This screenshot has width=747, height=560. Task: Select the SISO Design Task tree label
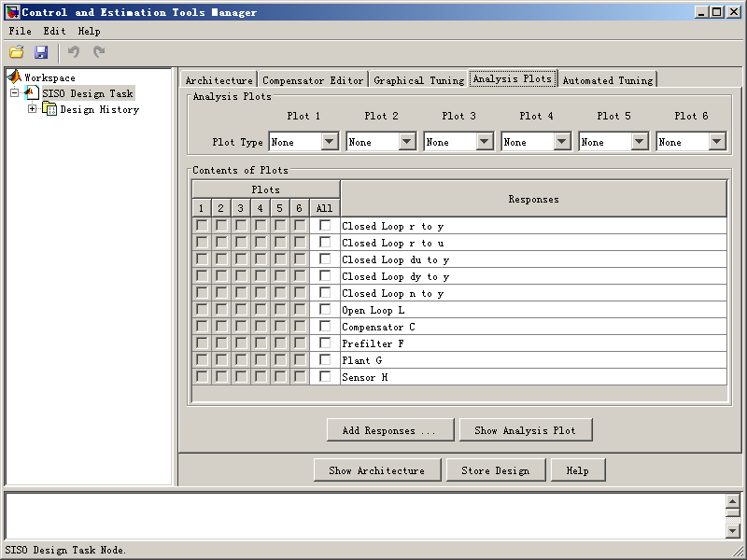(88, 93)
